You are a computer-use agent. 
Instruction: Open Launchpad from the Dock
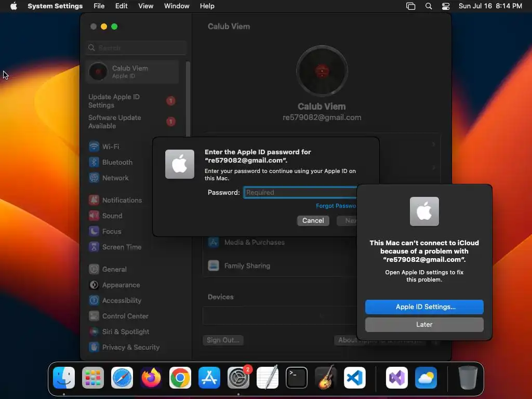(93, 378)
